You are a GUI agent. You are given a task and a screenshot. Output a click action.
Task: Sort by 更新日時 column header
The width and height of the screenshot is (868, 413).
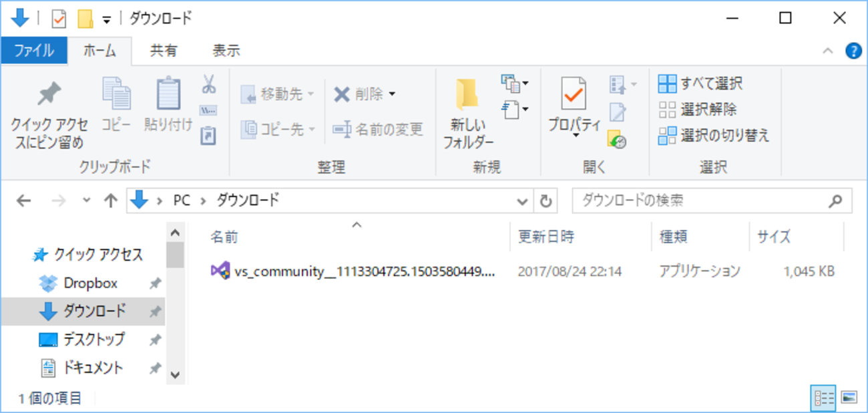coord(546,237)
